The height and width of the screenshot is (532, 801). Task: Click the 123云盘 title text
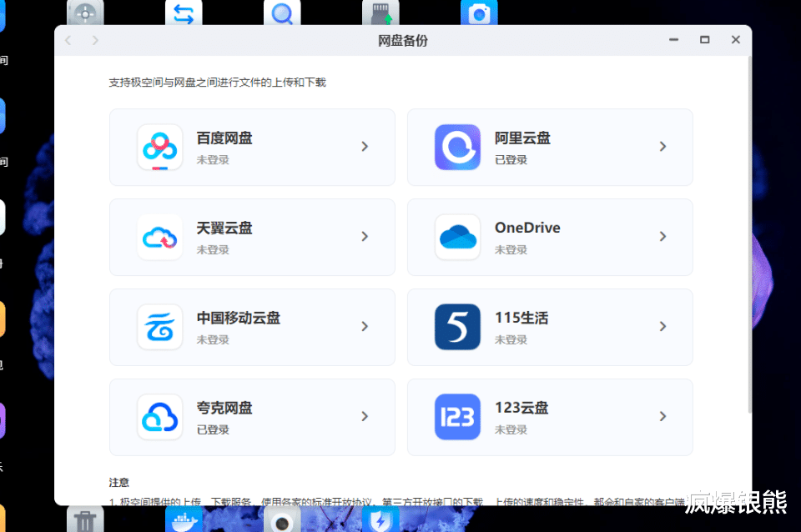coord(521,408)
